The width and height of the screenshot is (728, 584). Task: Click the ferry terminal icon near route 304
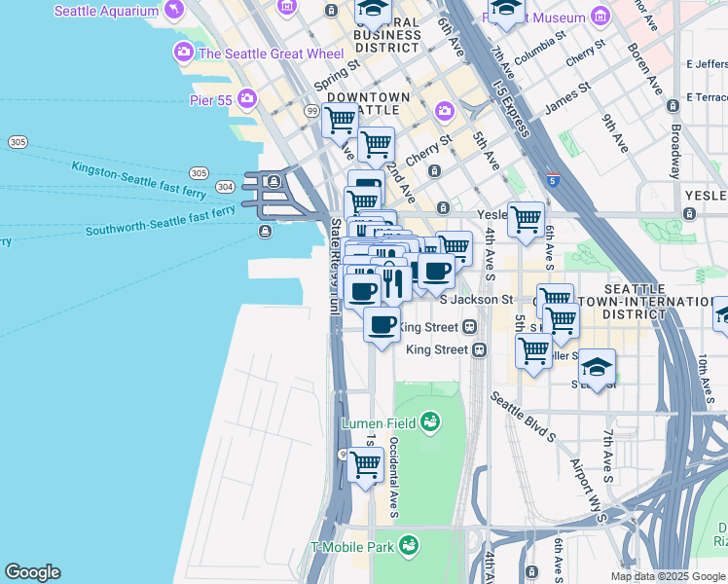pyautogui.click(x=273, y=181)
